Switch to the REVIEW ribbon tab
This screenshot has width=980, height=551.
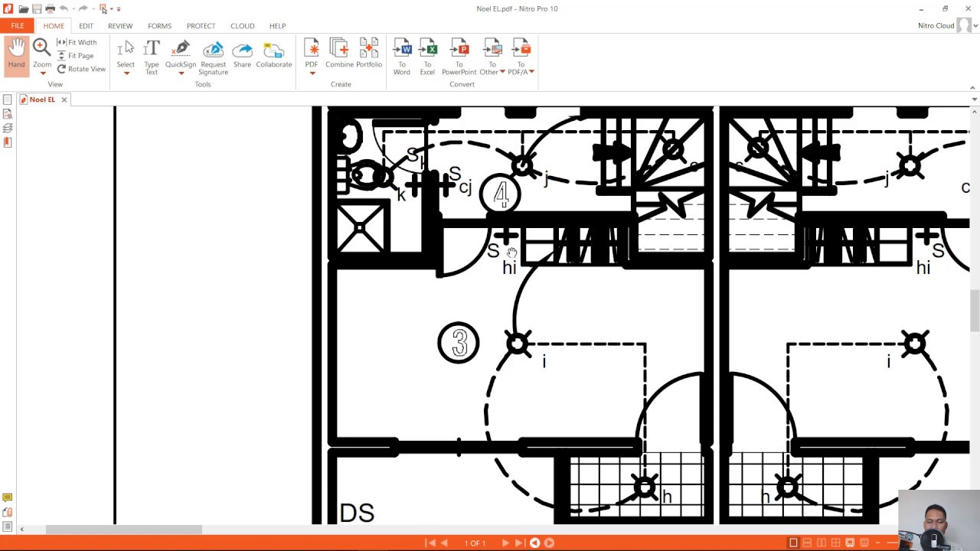[120, 26]
